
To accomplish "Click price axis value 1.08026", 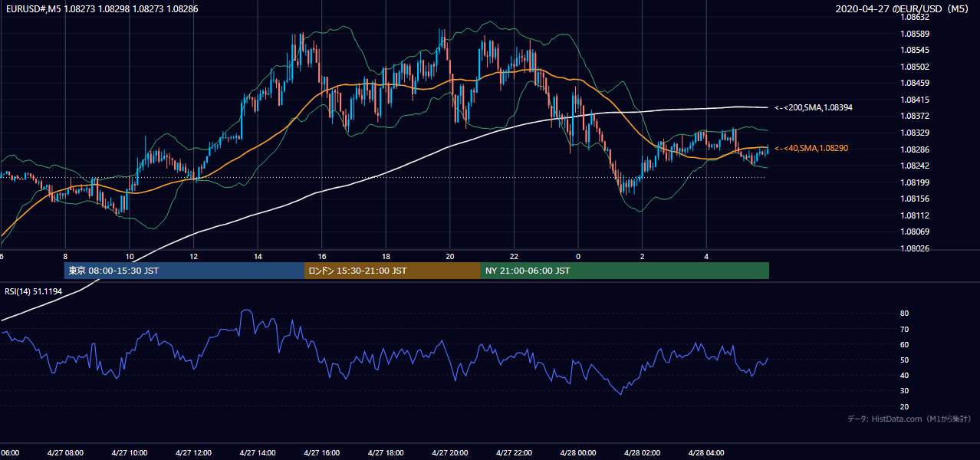I will pos(915,248).
